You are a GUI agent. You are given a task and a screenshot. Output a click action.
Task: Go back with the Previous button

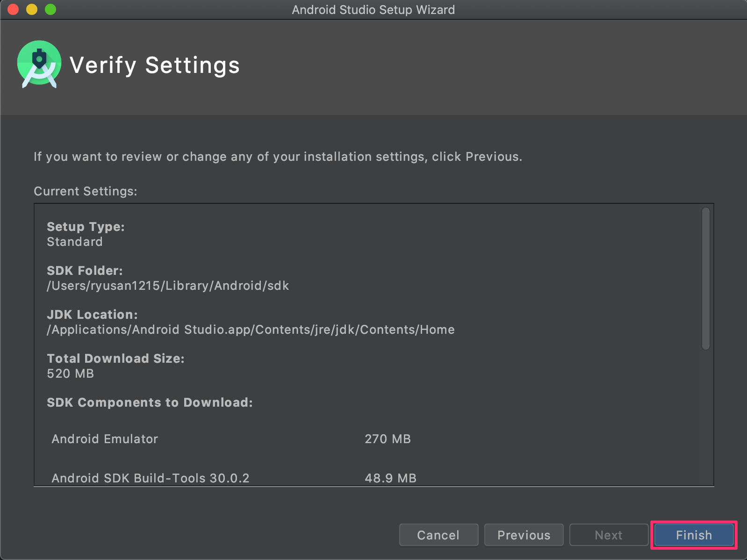[x=524, y=535]
